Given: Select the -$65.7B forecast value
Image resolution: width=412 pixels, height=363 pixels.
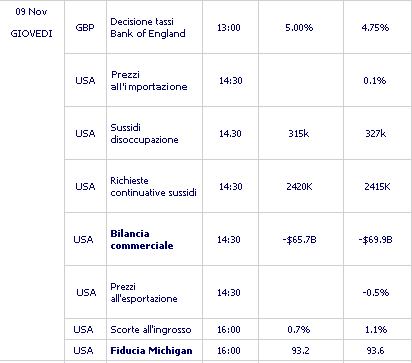Looking at the screenshot, I should tap(299, 239).
